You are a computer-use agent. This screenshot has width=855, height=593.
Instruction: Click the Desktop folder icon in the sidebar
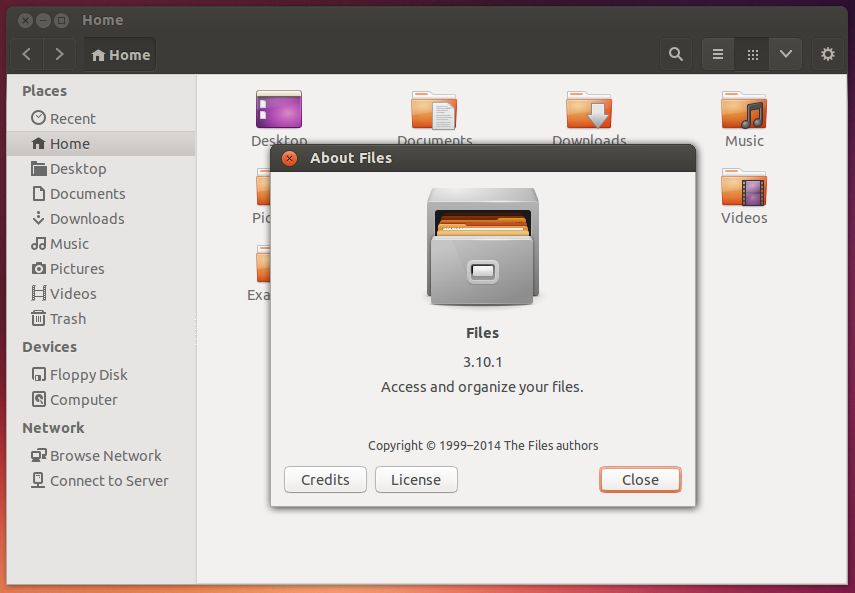pos(38,168)
